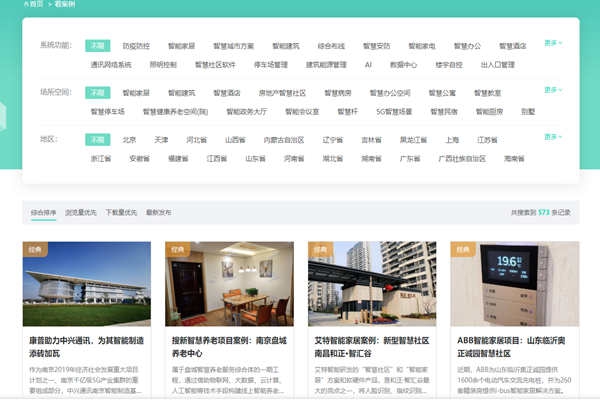Choose 江苏省 in the region filter

[487, 140]
